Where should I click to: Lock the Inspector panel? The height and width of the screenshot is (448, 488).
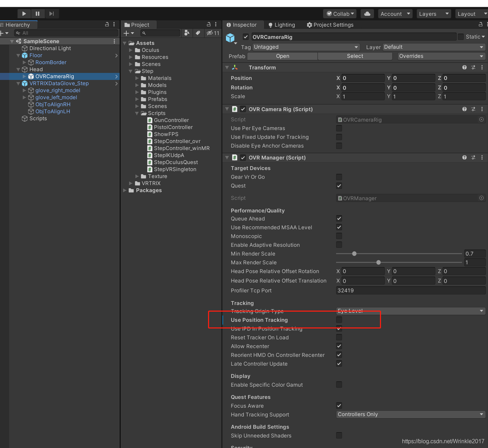[x=481, y=24]
